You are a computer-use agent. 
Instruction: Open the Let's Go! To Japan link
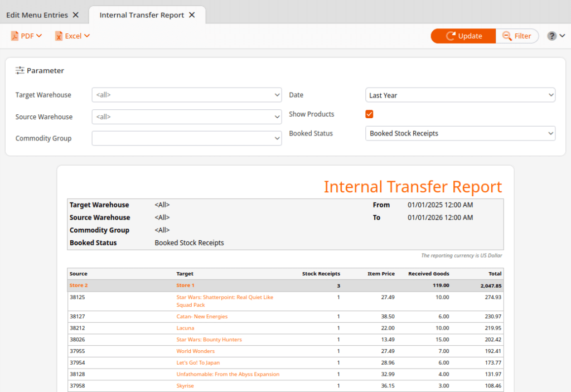[198, 363]
